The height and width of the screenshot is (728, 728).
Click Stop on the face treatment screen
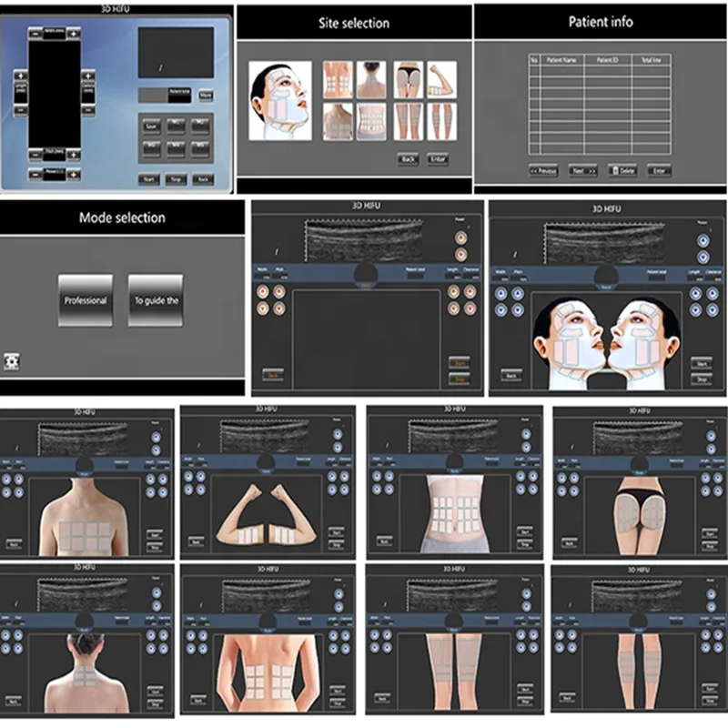tap(701, 379)
